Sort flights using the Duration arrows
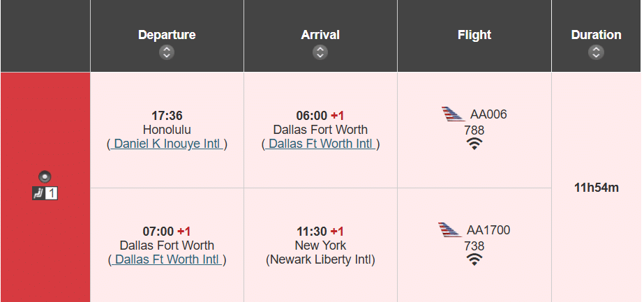644x302 pixels. pos(596,52)
